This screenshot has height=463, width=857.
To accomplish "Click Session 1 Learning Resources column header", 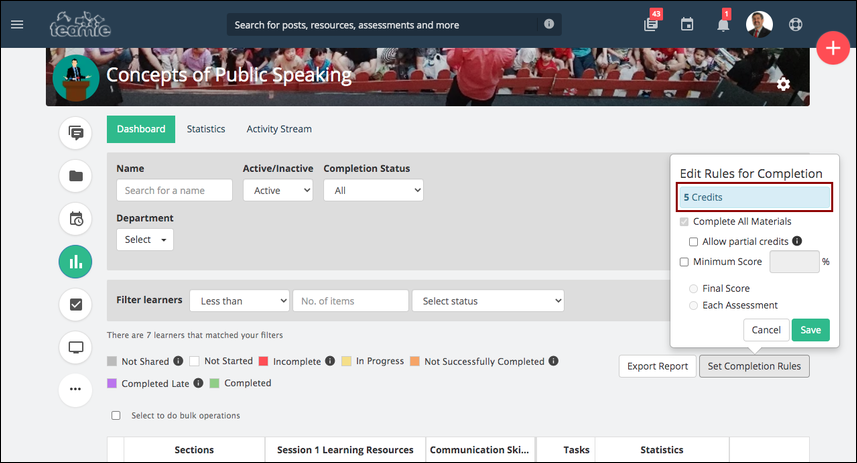I will [x=345, y=449].
